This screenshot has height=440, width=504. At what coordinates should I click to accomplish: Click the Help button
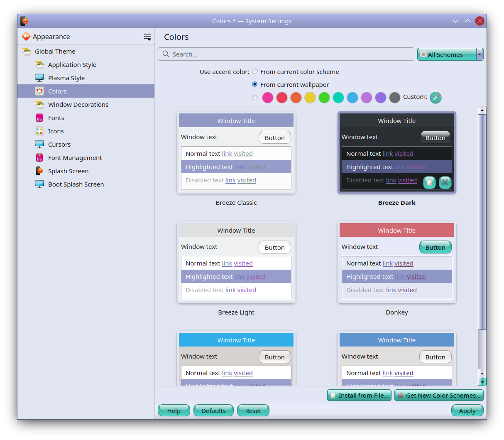pos(174,411)
